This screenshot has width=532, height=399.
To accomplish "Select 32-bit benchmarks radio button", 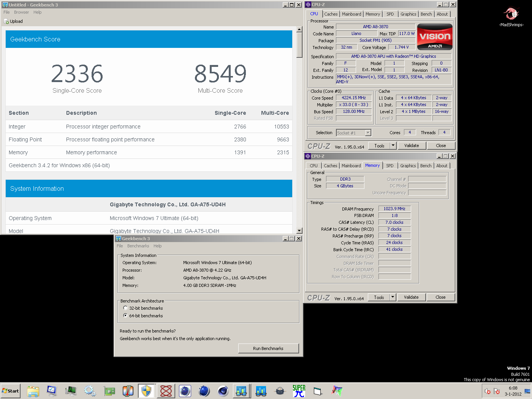I will pyautogui.click(x=125, y=308).
